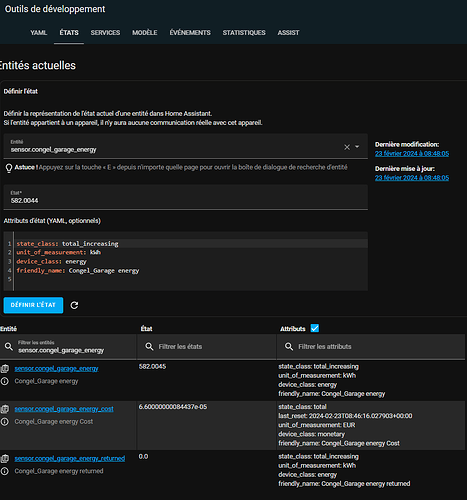The image size is (467, 500).
Task: Copy entity ID icon for congel_garage_energy_cost
Action: [x=5, y=409]
